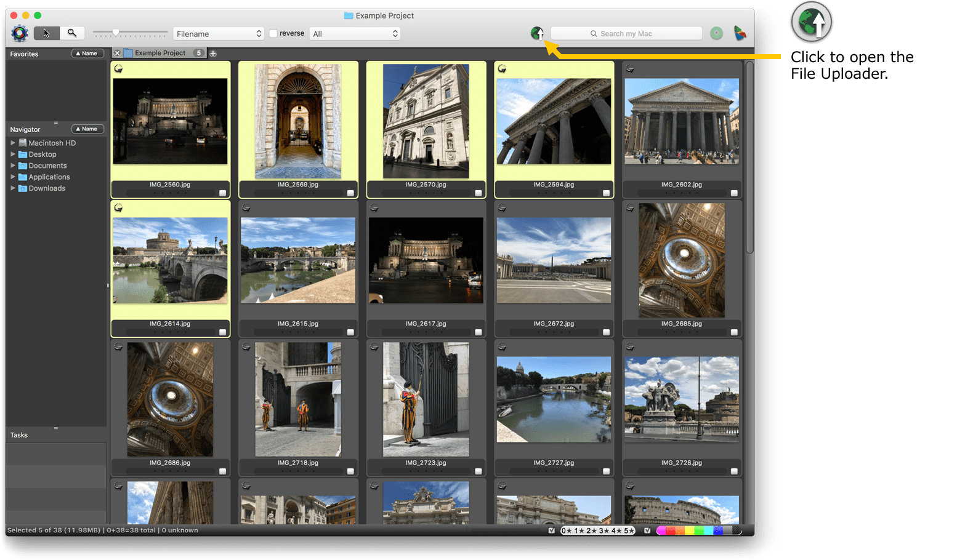Image resolution: width=973 pixels, height=560 pixels.
Task: Toggle tag checkbox on IMG_2615.jpg
Action: [350, 332]
